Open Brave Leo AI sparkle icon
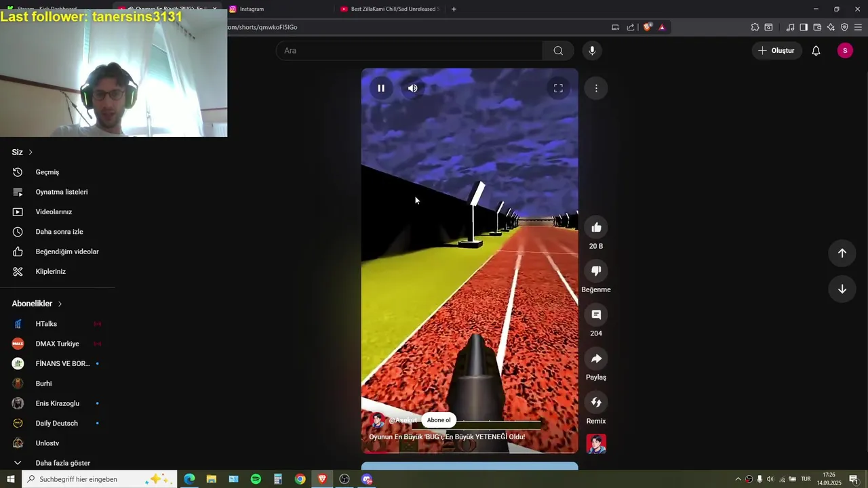The width and height of the screenshot is (868, 488). (831, 27)
